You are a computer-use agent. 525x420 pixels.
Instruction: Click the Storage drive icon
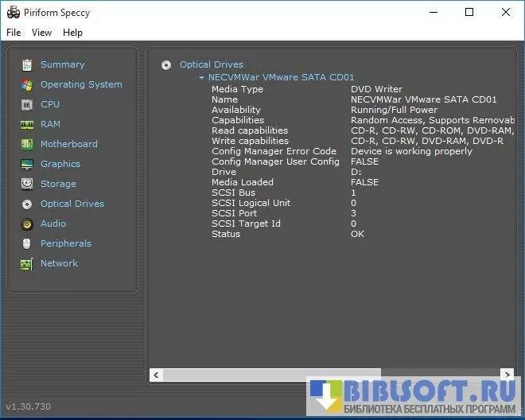[27, 184]
